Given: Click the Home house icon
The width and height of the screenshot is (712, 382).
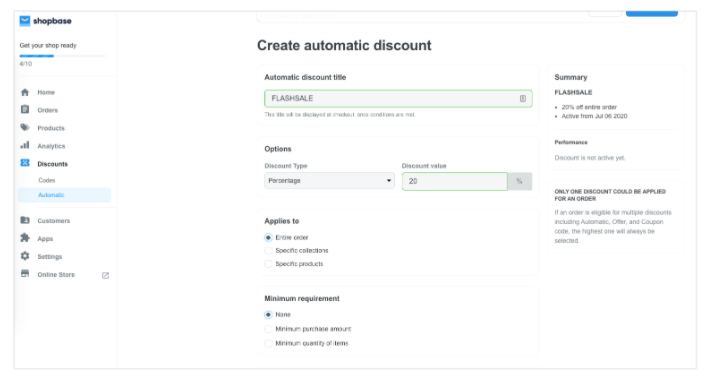Looking at the screenshot, I should click(x=25, y=92).
